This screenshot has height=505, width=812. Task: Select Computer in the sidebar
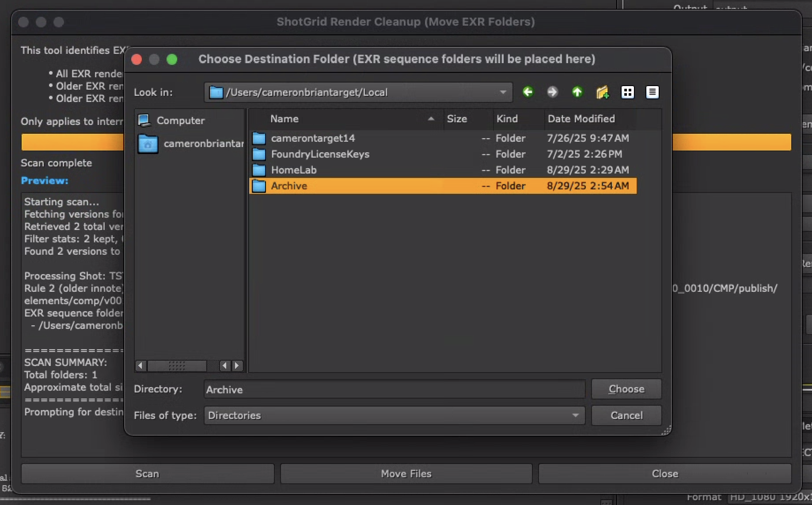(180, 121)
